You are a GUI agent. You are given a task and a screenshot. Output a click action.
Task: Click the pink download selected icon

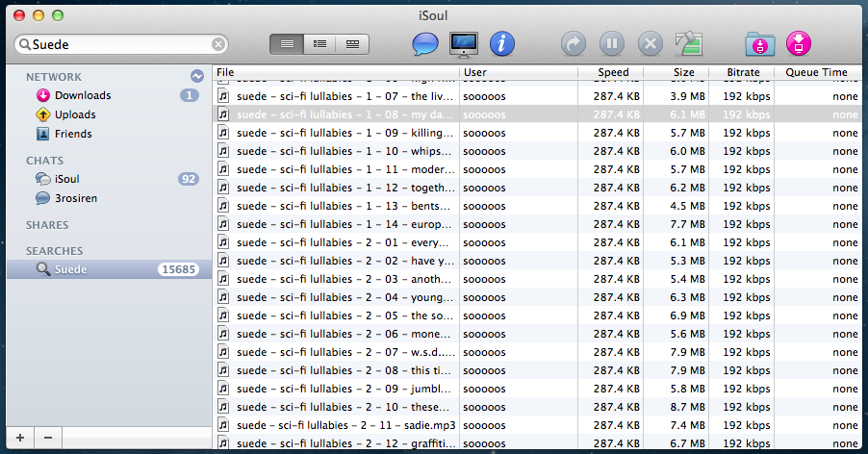click(x=799, y=43)
